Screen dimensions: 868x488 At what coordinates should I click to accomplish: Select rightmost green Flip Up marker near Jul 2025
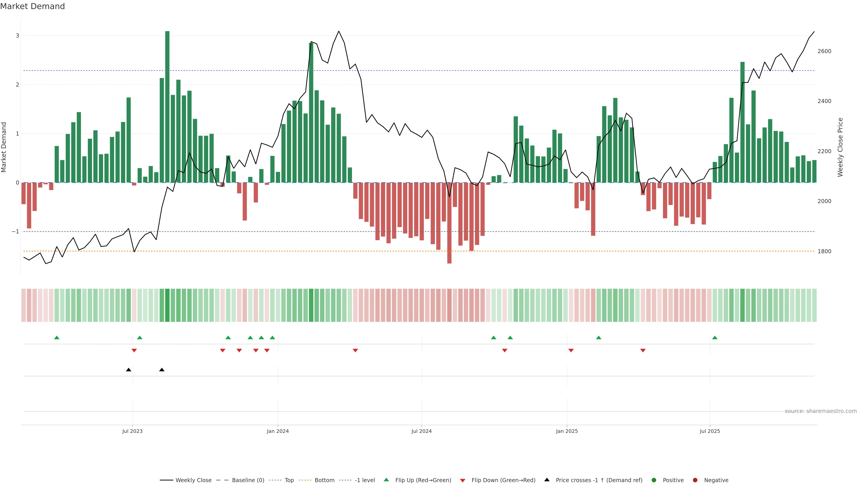[x=715, y=338]
